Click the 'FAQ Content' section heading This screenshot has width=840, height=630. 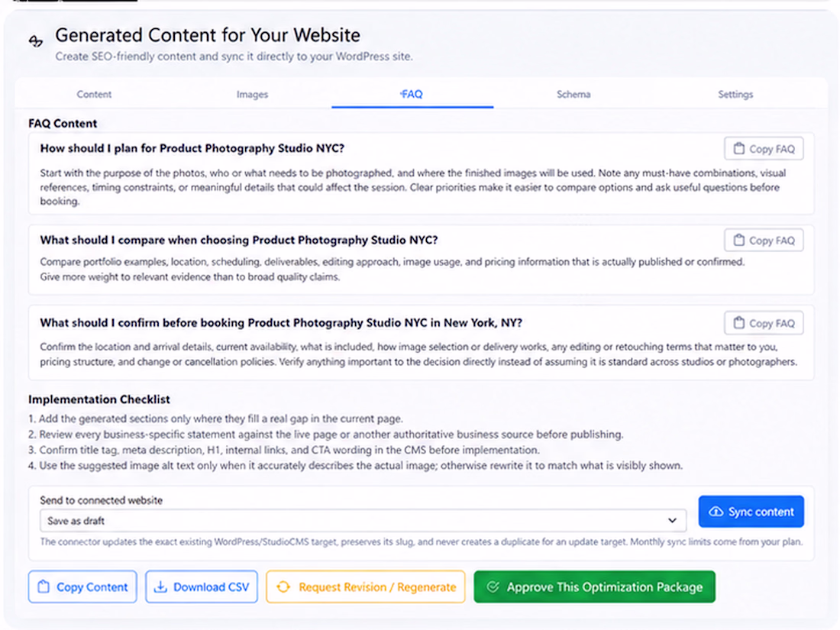(x=63, y=123)
